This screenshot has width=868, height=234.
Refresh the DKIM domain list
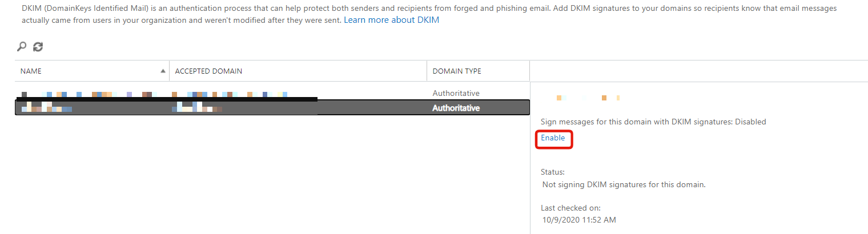(38, 47)
